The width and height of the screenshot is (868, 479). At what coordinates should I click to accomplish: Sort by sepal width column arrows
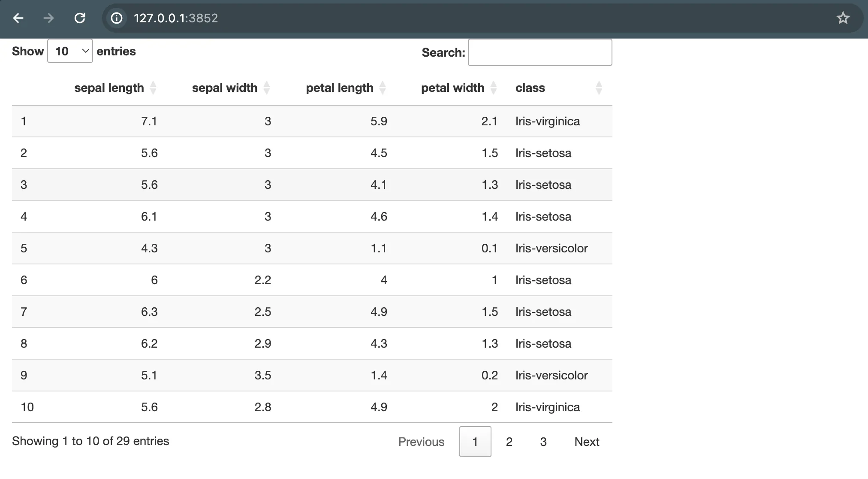(x=267, y=88)
